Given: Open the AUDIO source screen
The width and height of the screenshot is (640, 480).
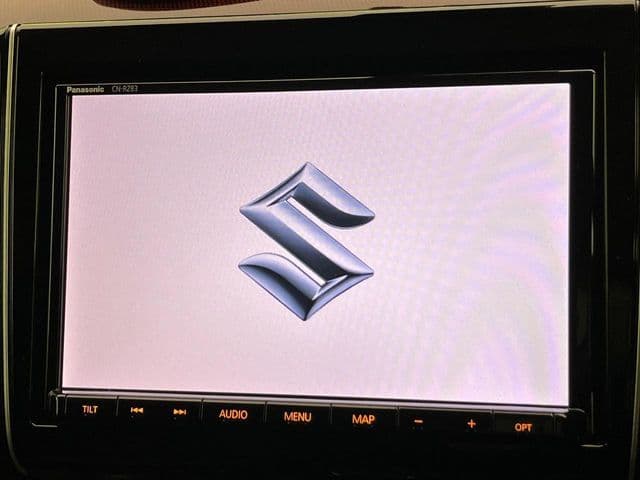Looking at the screenshot, I should tap(233, 414).
